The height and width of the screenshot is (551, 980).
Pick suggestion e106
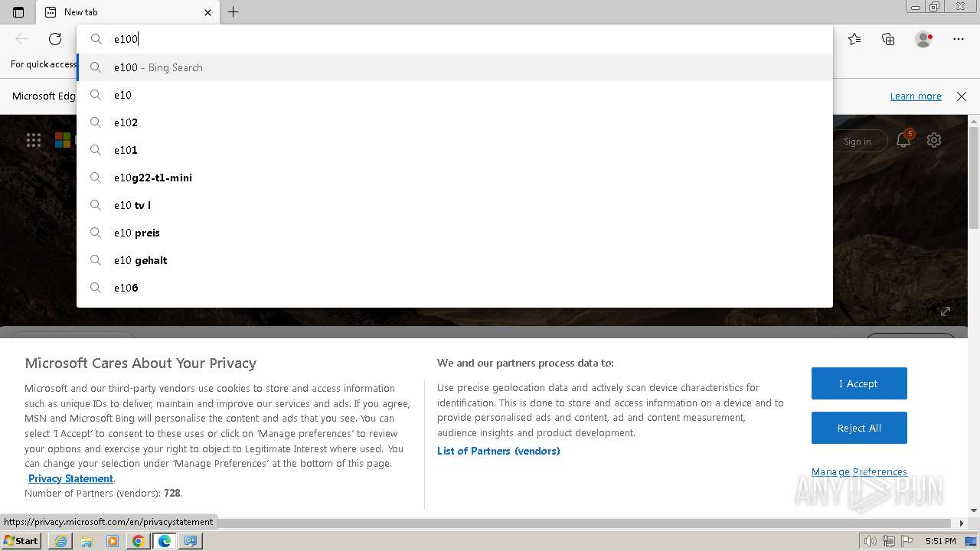pyautogui.click(x=455, y=288)
